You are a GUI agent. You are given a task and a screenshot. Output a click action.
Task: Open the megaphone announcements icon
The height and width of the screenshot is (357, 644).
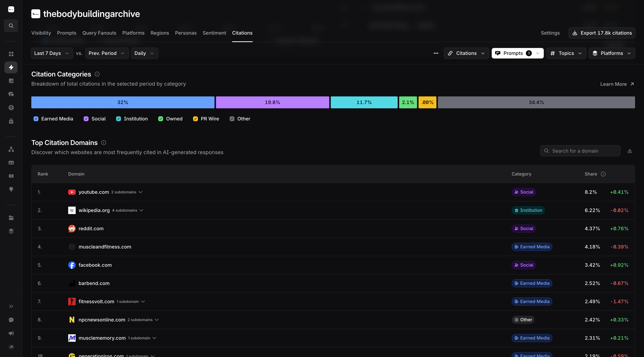[11, 333]
